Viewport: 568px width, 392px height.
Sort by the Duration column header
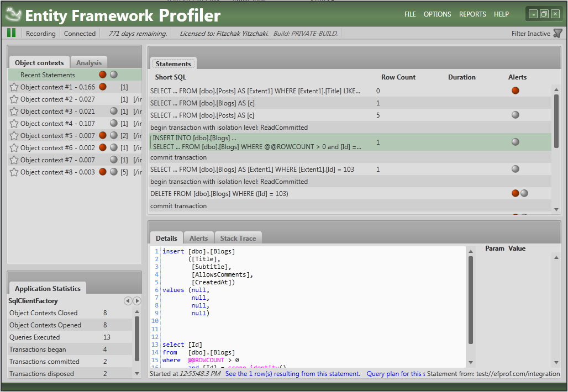461,77
